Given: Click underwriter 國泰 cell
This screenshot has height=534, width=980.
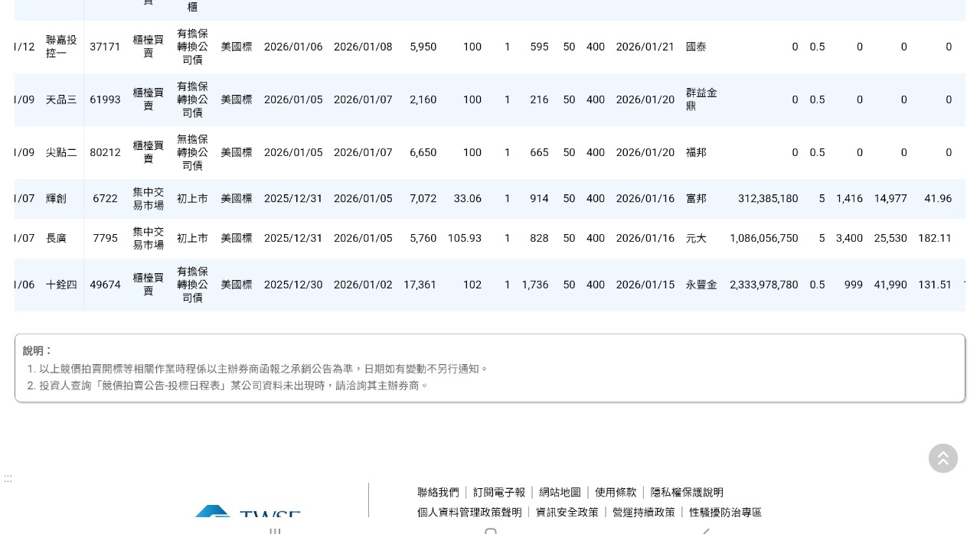Looking at the screenshot, I should click(x=696, y=47).
